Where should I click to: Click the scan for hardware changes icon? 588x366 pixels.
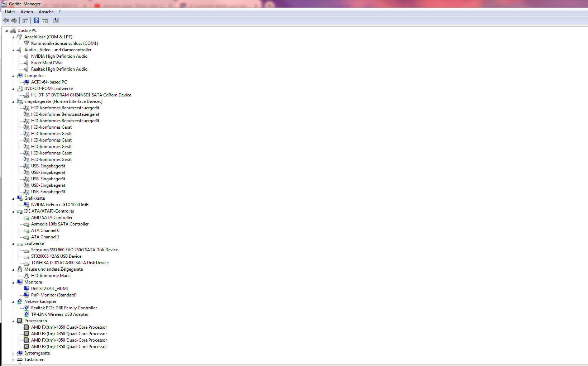tap(56, 20)
